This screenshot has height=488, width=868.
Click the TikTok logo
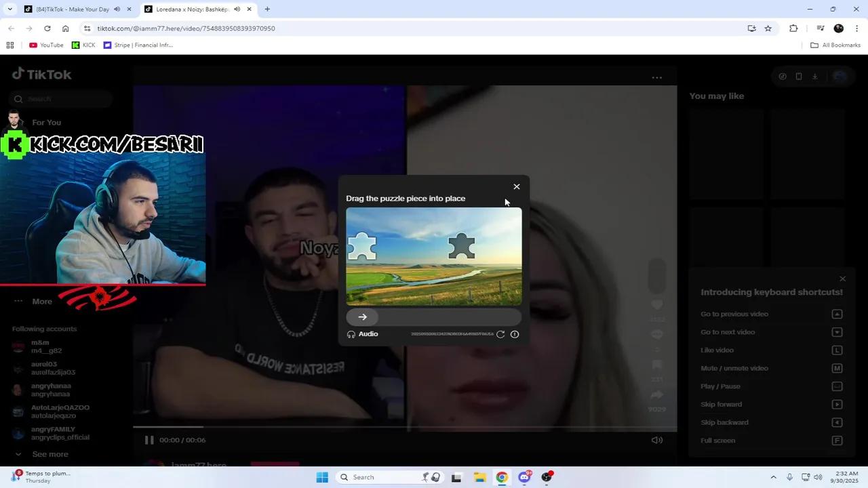(42, 74)
